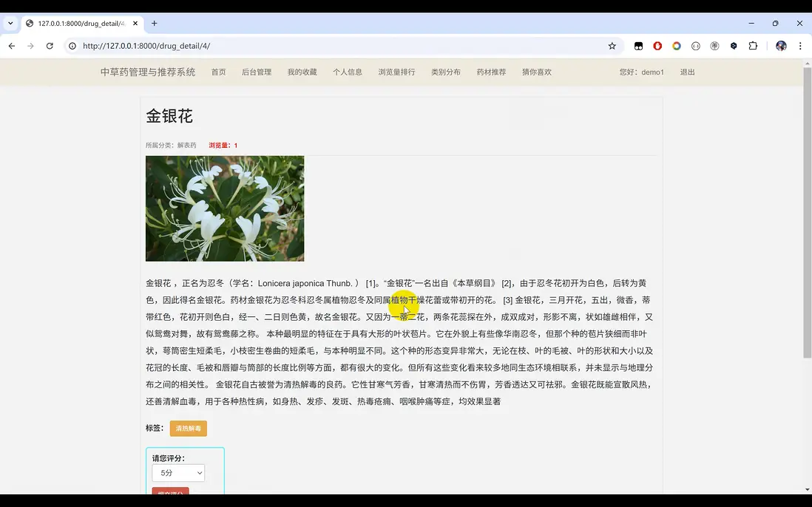Open the 5分 rating dropdown
This screenshot has width=812, height=507.
(x=178, y=473)
